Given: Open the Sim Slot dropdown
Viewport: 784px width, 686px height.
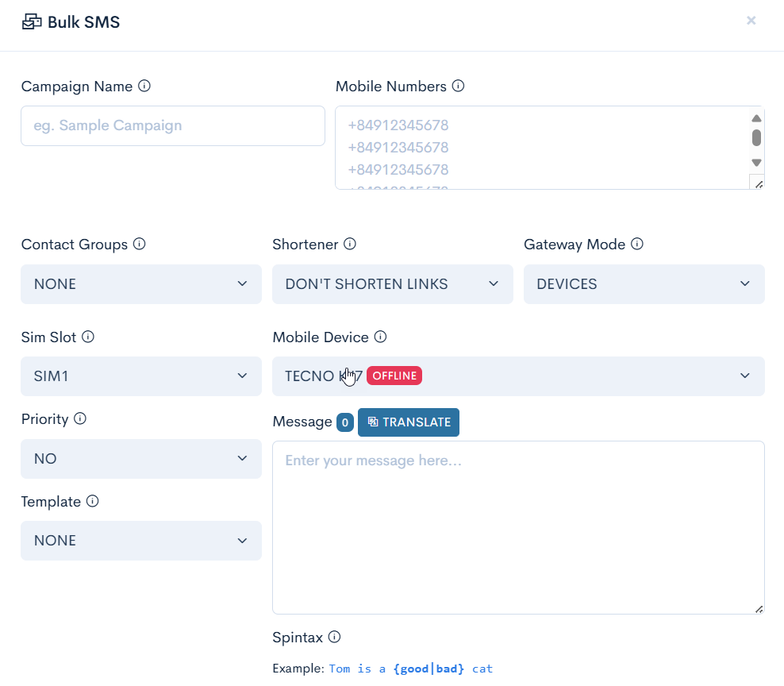Looking at the screenshot, I should tap(140, 376).
